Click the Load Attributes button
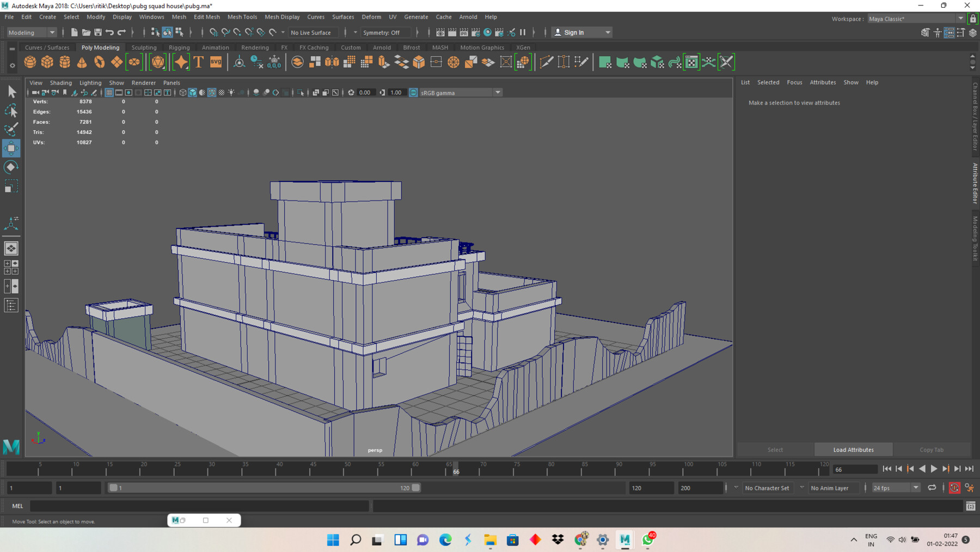The height and width of the screenshot is (552, 980). point(853,449)
